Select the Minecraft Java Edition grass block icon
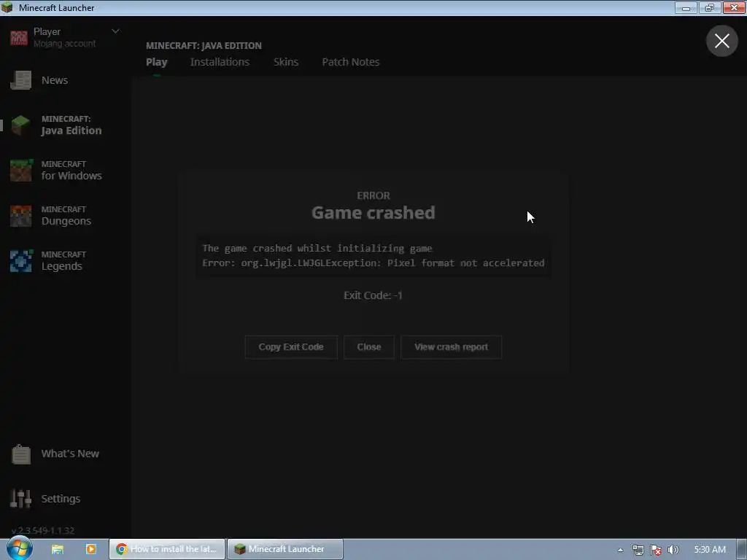 [x=20, y=125]
